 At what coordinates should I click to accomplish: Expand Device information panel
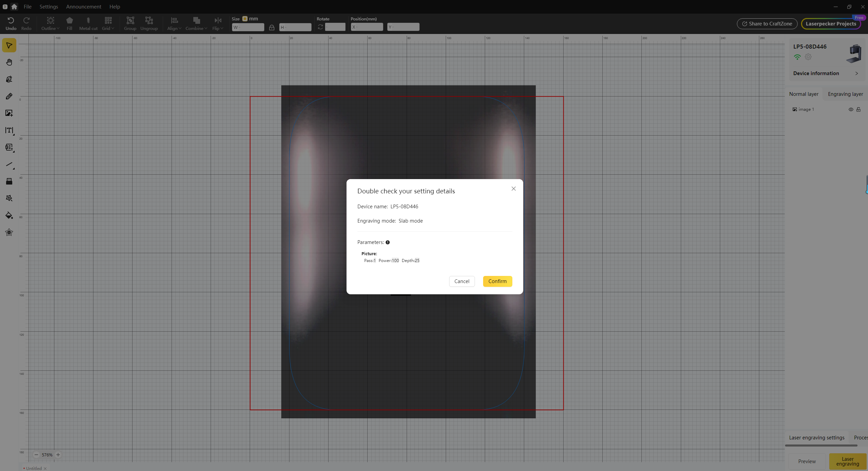point(856,73)
